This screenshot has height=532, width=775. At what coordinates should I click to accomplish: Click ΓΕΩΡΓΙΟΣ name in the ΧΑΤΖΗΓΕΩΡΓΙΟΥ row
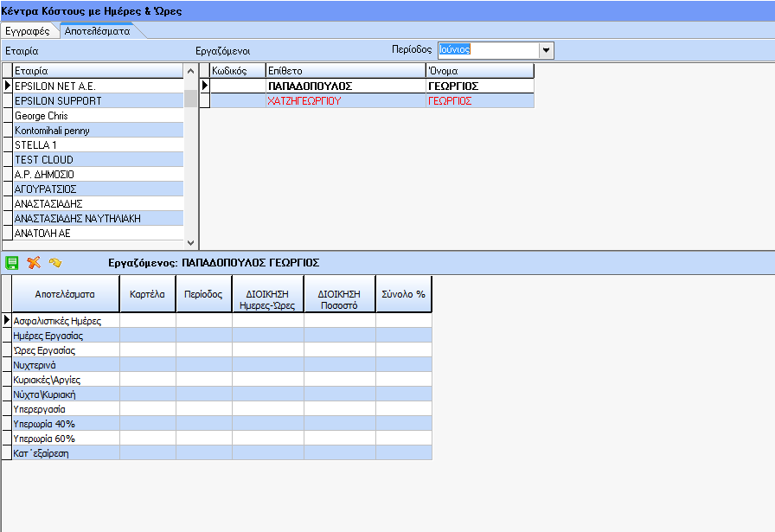(480, 101)
